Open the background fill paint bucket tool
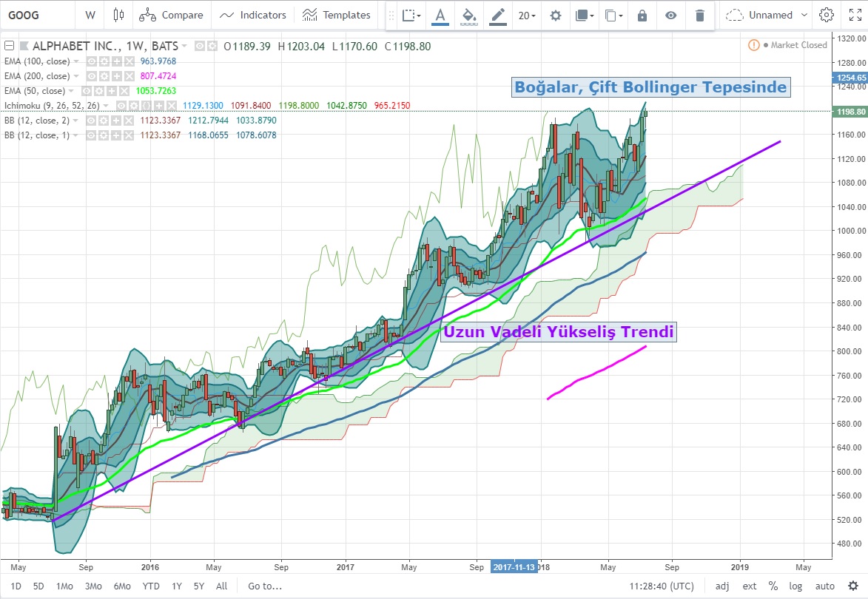Screen dimensions: 868x599 pyautogui.click(x=468, y=15)
